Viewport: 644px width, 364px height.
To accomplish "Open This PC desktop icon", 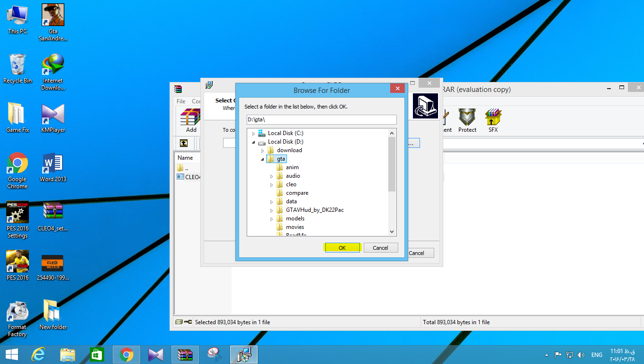I will coord(18,19).
